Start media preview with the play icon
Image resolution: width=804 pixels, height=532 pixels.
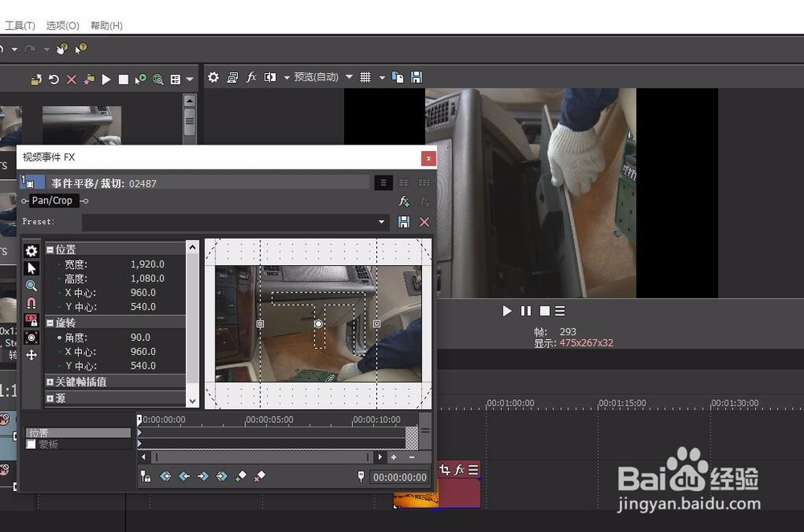coord(106,80)
